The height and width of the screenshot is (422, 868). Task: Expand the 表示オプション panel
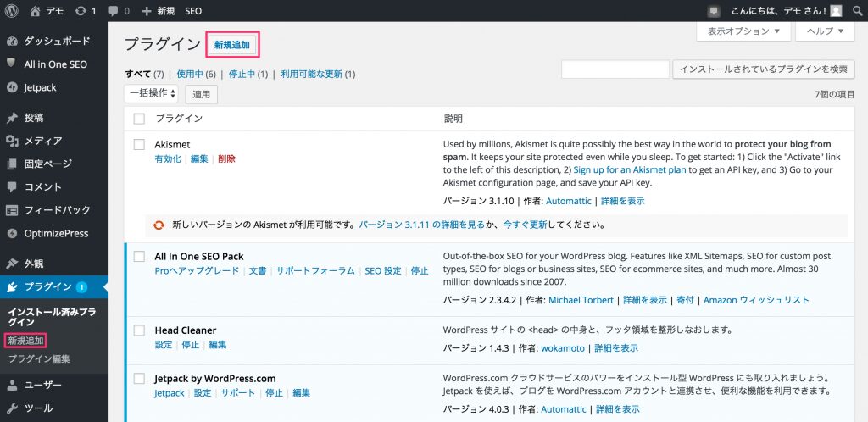click(x=743, y=31)
